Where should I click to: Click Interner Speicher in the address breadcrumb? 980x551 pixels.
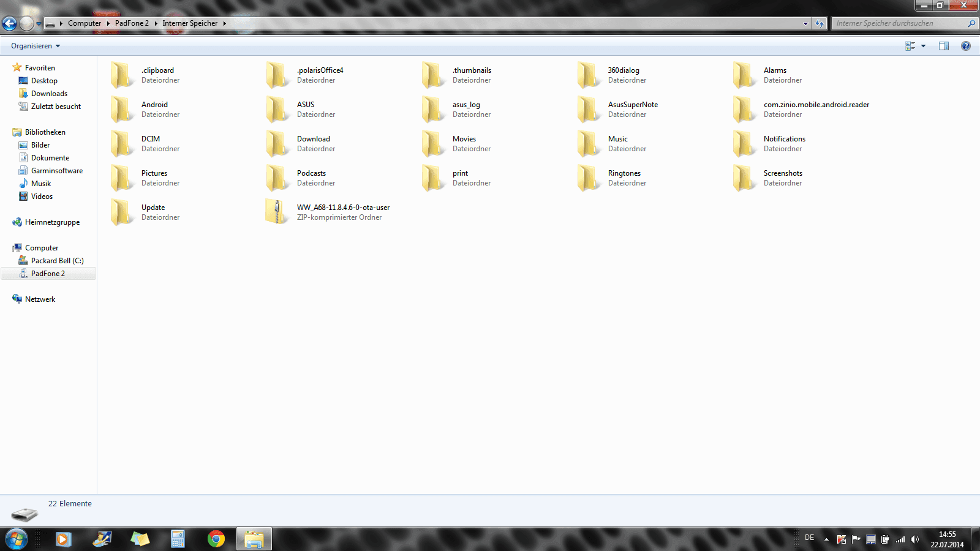point(190,23)
